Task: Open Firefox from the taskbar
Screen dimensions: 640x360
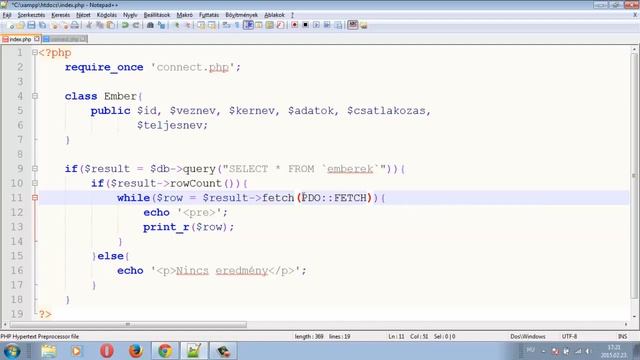Action: [x=136, y=351]
